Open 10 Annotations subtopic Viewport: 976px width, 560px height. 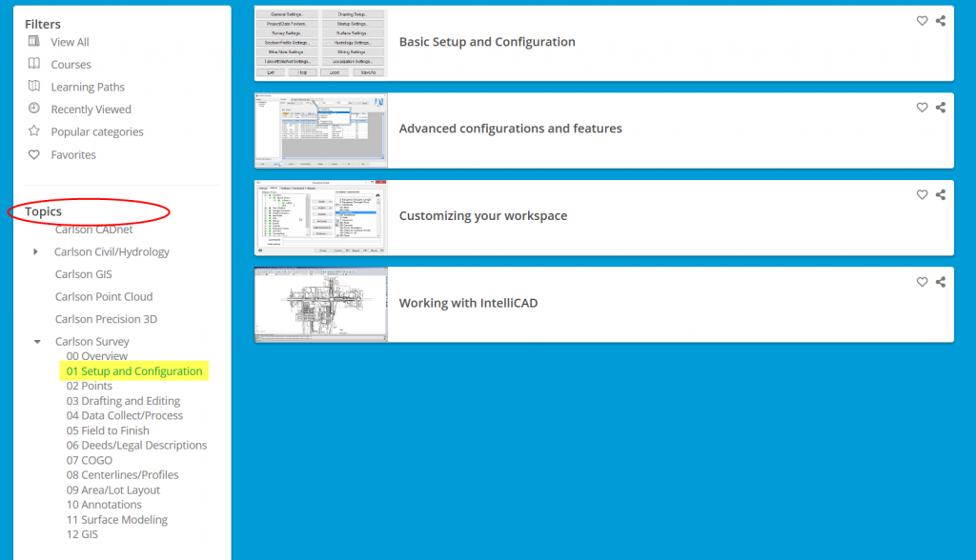(x=104, y=505)
